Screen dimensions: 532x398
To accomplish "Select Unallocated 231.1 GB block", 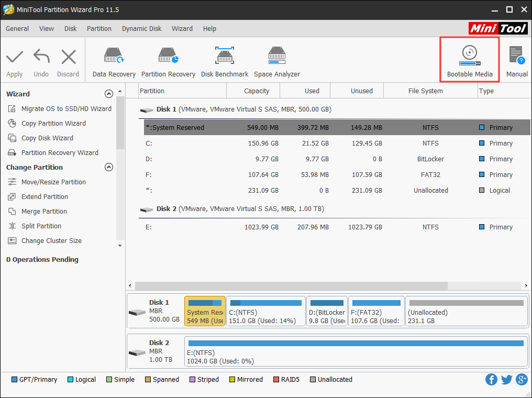I will tap(467, 311).
